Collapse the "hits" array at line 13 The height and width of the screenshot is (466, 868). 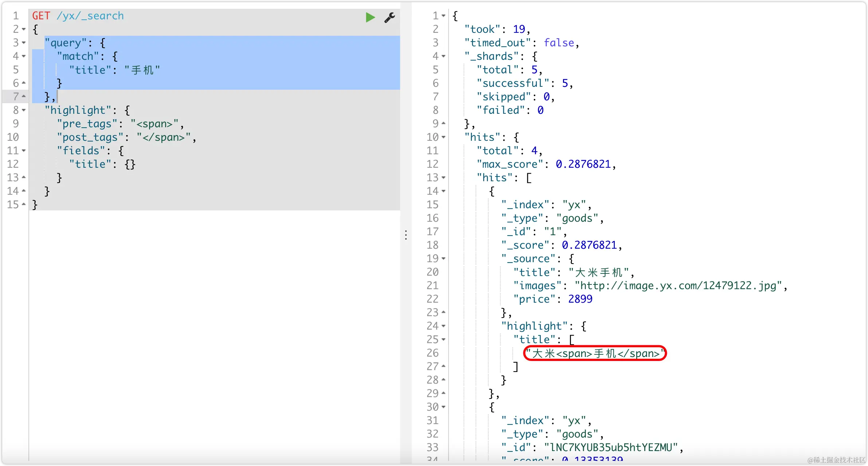click(443, 178)
